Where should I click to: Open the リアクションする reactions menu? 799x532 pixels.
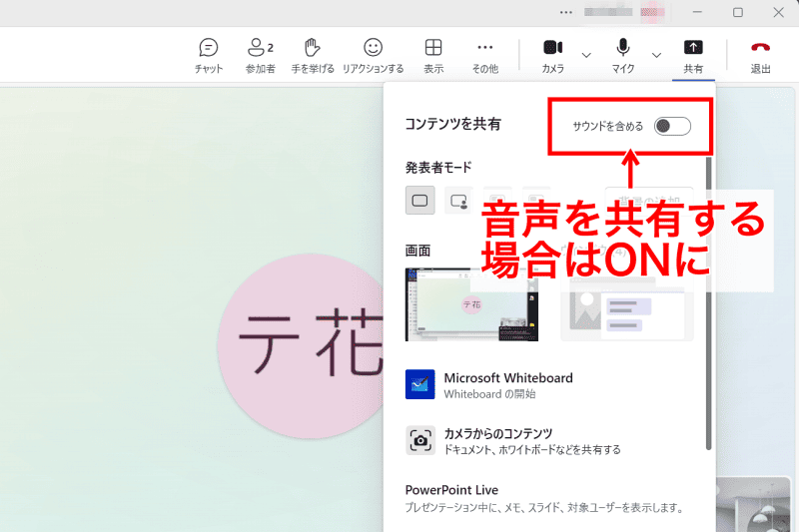click(x=373, y=55)
